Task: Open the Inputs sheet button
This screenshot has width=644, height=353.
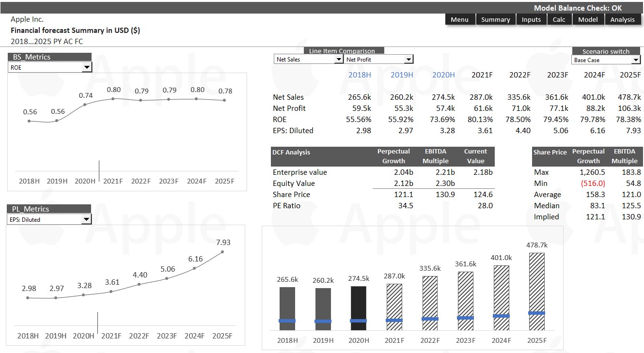Action: pyautogui.click(x=531, y=19)
